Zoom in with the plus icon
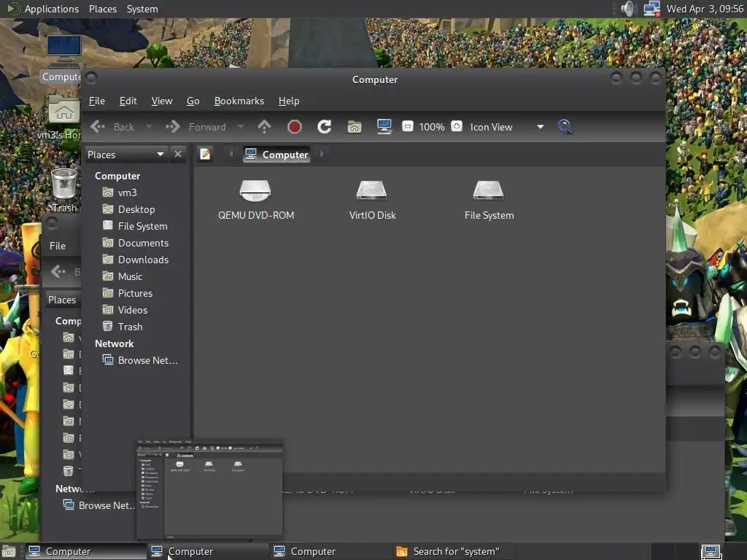747x560 pixels. coord(457,126)
